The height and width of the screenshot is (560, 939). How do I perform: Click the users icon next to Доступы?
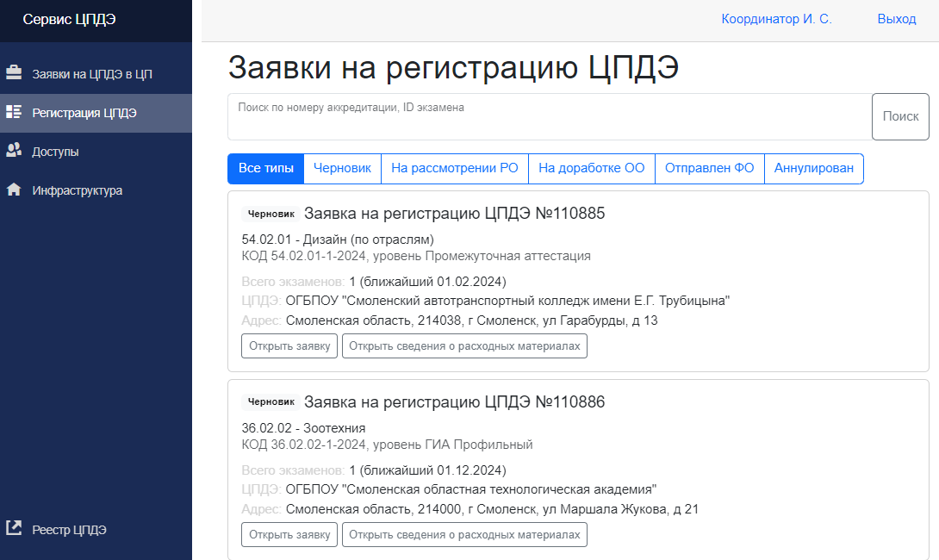[14, 151]
